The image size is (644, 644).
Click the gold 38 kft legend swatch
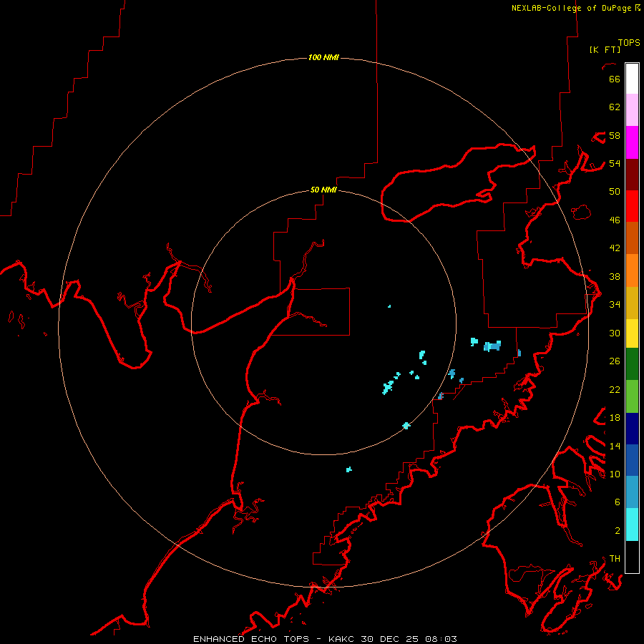(x=632, y=303)
